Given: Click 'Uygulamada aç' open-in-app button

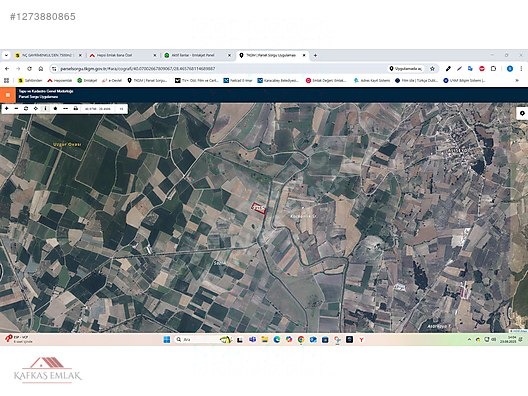Looking at the screenshot, I should pyautogui.click(x=405, y=69).
